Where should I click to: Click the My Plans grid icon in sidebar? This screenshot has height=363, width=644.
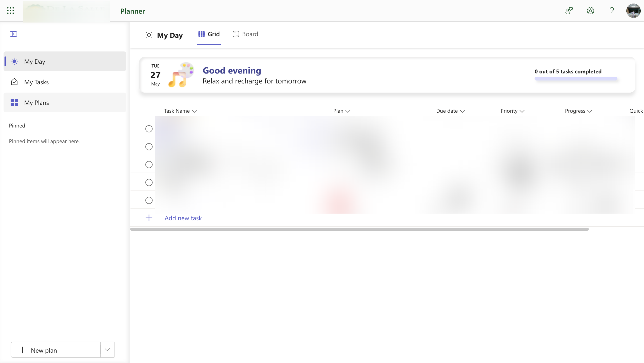(14, 102)
